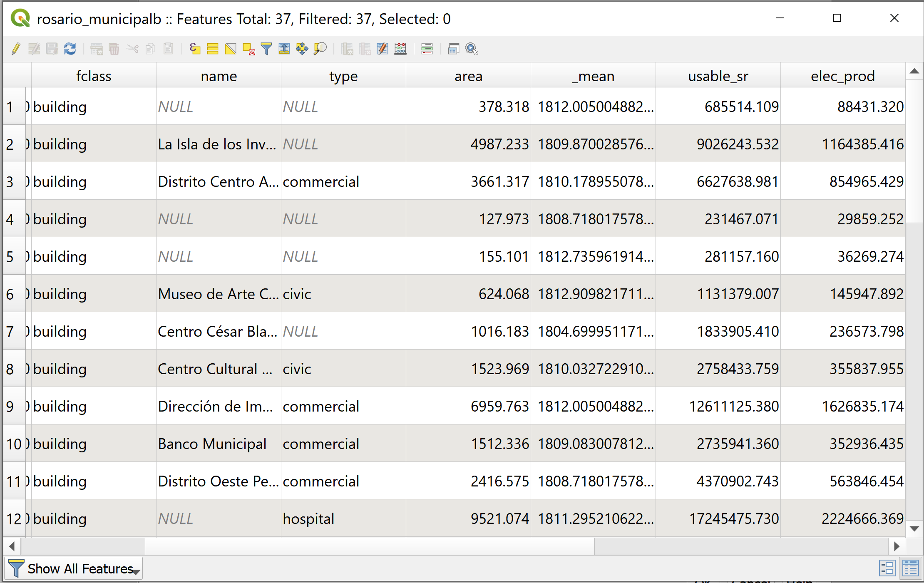Open the actions gear icon

(472, 49)
